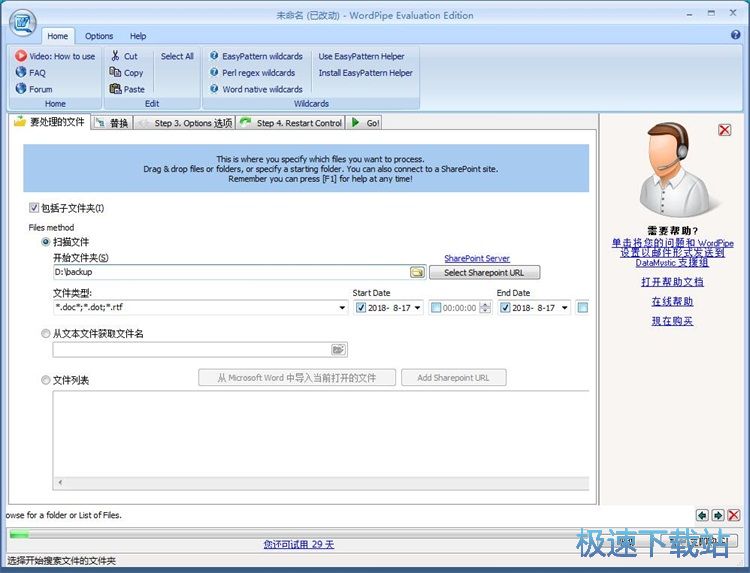Open Word native wildcards help icon

(x=214, y=88)
